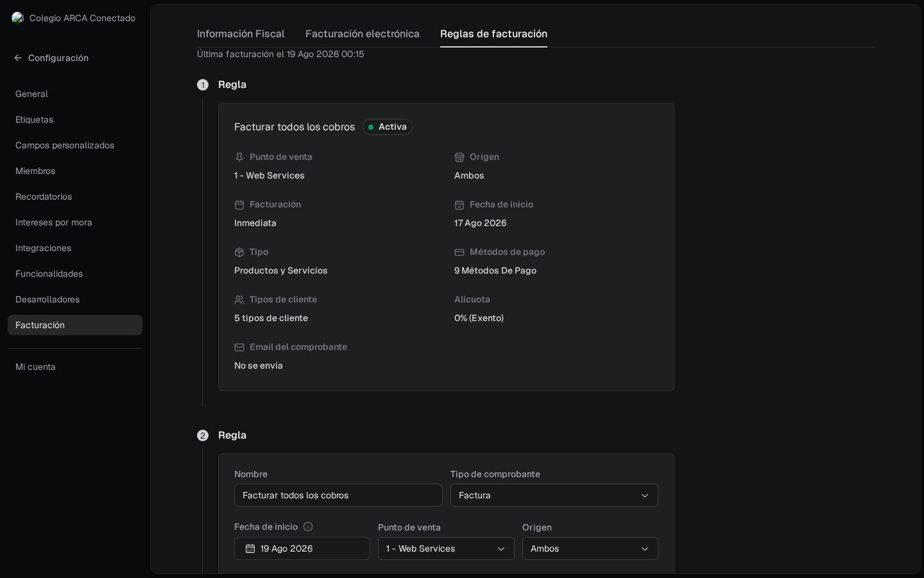The image size is (924, 578).
Task: Open Recordatorios in the sidebar
Action: 75,197
